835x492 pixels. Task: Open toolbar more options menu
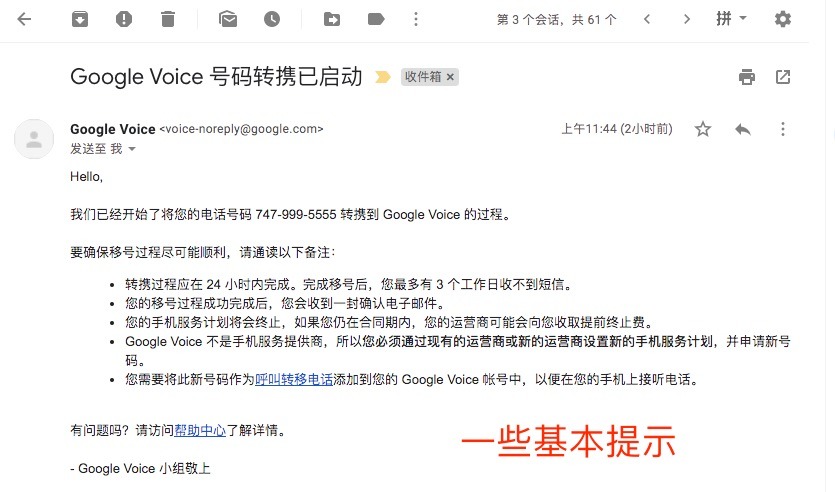click(x=416, y=20)
